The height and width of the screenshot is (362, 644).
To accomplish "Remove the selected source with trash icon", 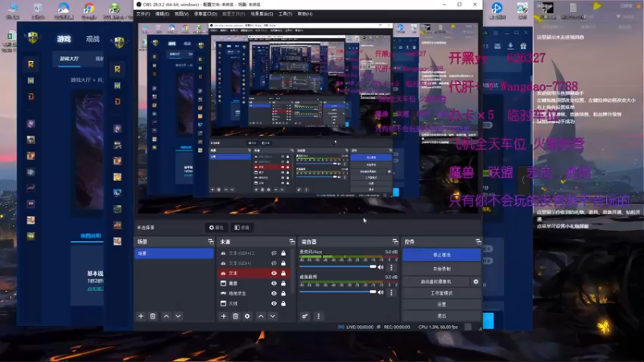I will (235, 316).
